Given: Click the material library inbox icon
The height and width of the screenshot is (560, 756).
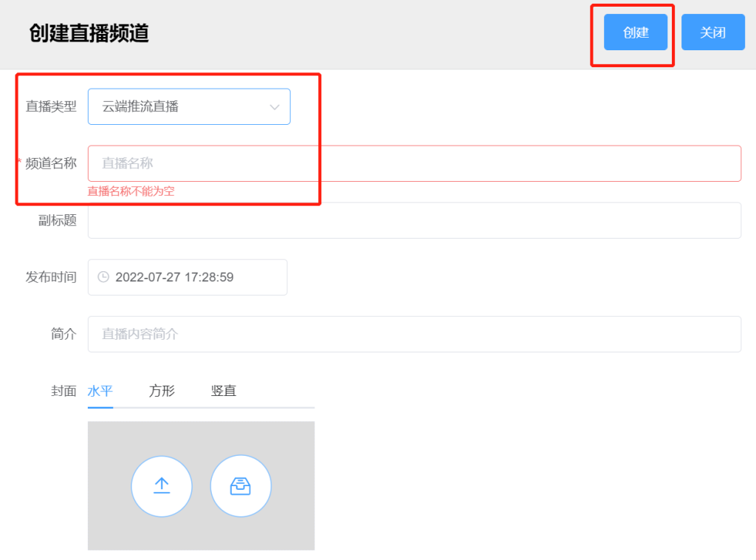Looking at the screenshot, I should tap(241, 486).
